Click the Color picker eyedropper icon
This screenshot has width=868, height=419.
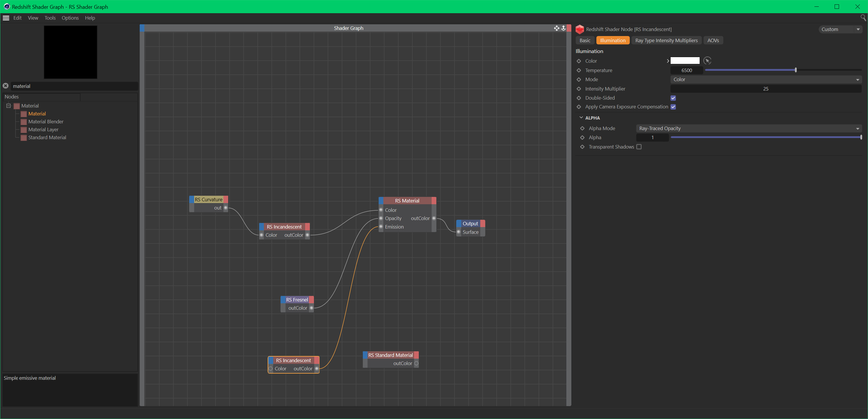click(x=707, y=61)
